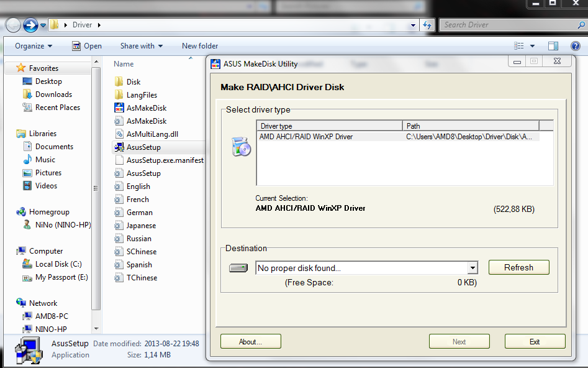Click the change view icon in toolbar
Screen dimensions: 588x368
(x=518, y=46)
